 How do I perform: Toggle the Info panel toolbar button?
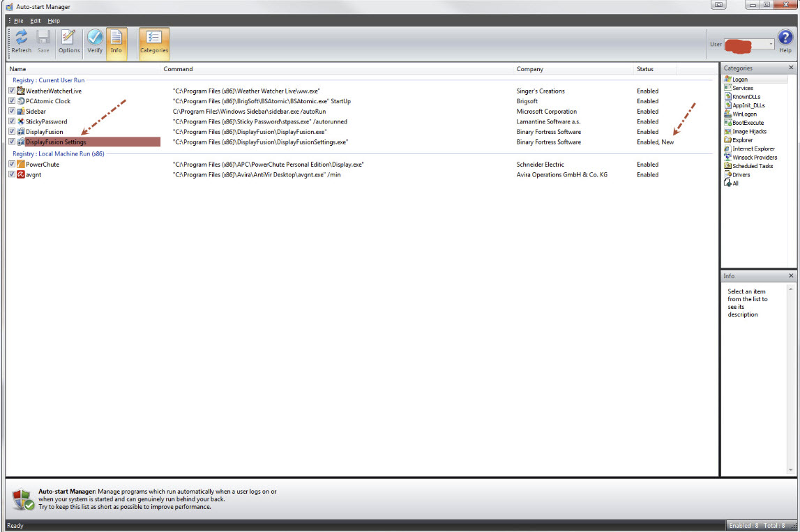pyautogui.click(x=116, y=40)
